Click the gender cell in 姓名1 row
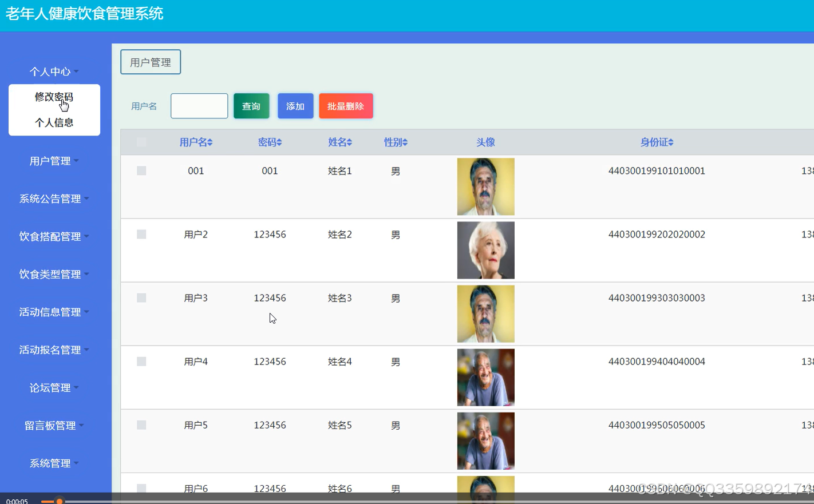814x504 pixels. coord(396,171)
